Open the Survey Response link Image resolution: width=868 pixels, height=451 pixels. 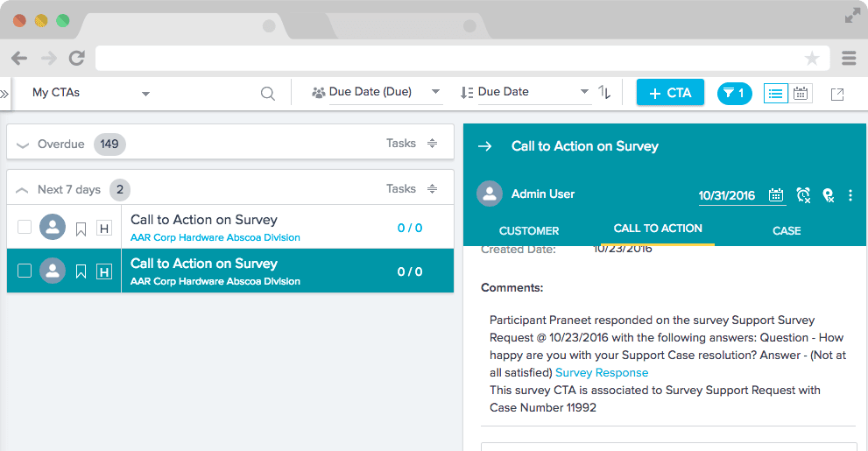coord(602,372)
